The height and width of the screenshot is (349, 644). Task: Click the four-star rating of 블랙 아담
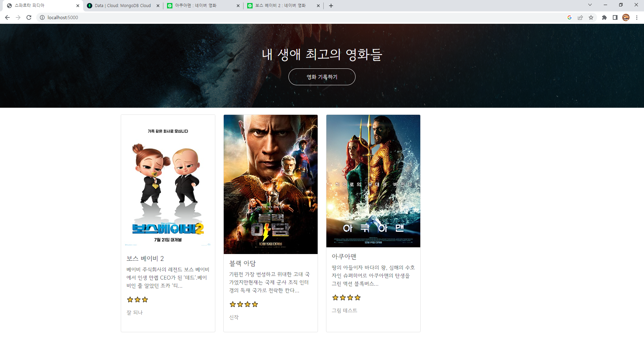244,304
